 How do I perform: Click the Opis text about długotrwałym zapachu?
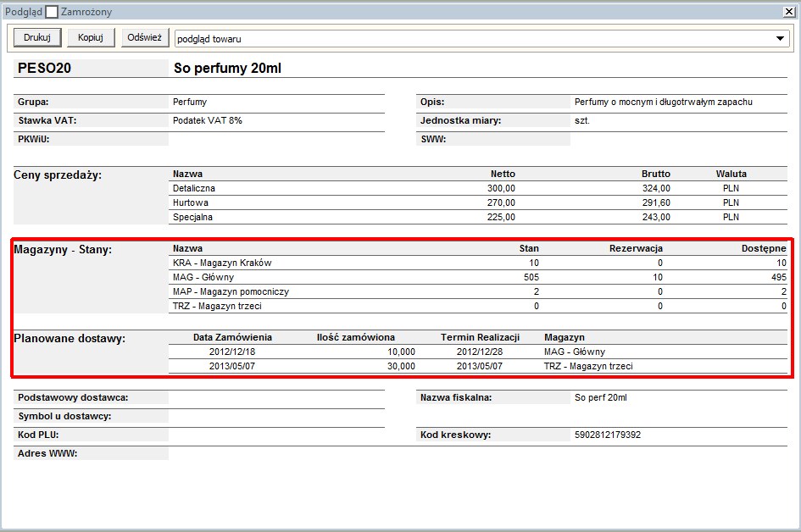pyautogui.click(x=663, y=102)
